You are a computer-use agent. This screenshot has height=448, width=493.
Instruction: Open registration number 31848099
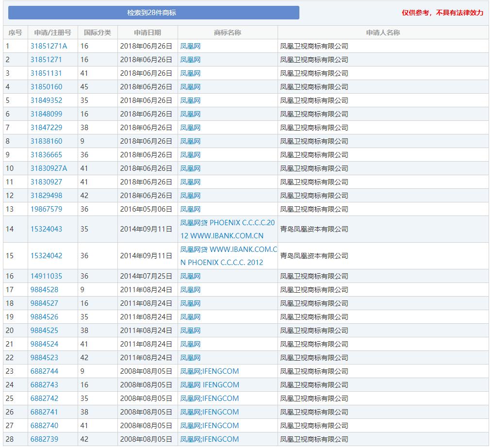tap(46, 114)
